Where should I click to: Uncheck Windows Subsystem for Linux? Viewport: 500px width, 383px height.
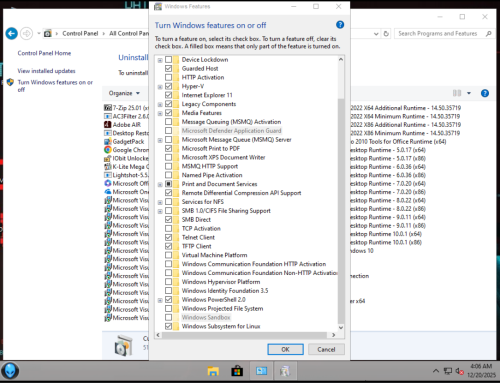[169, 326]
